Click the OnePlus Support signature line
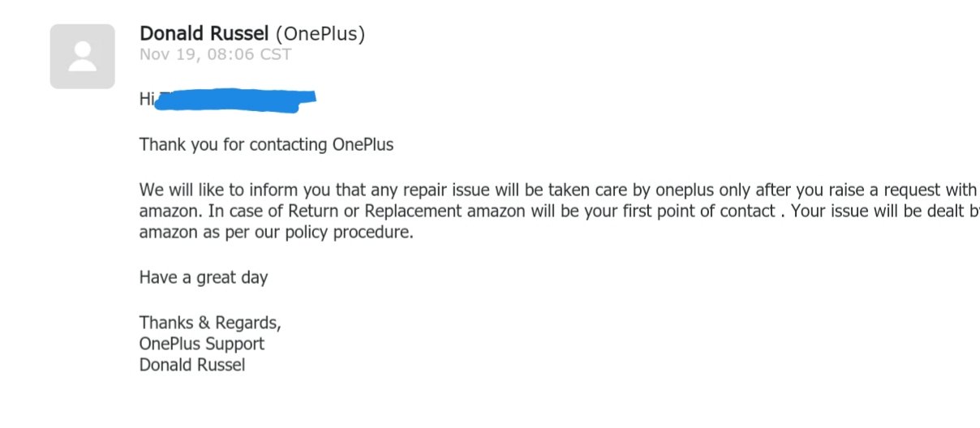Viewport: 980px width, 428px height. pyautogui.click(x=202, y=344)
